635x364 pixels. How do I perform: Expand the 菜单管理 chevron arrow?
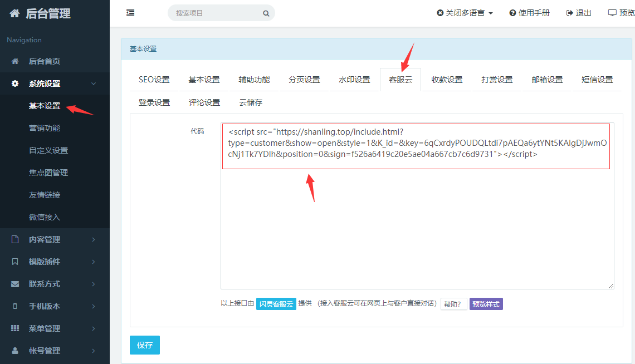coord(93,328)
